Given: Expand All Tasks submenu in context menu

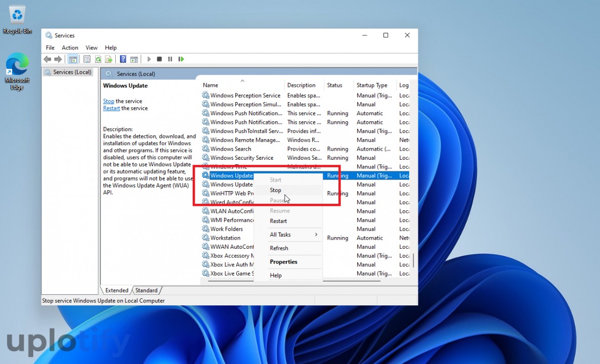Looking at the screenshot, I should tap(288, 235).
